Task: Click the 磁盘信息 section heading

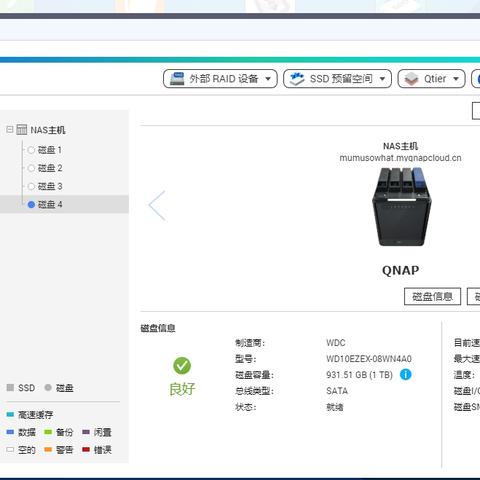Action: (158, 328)
